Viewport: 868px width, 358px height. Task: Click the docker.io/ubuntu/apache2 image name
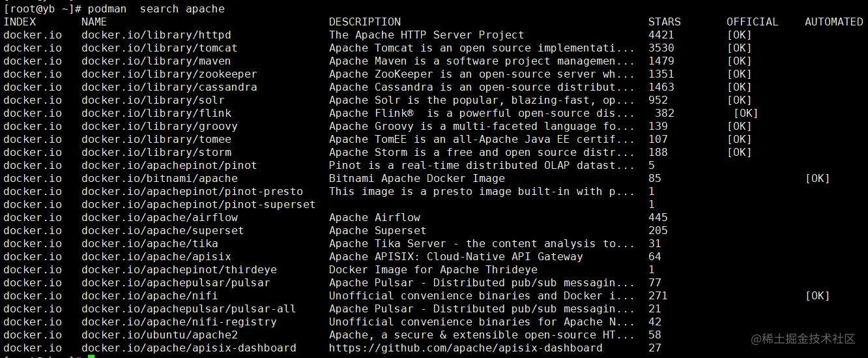(159, 335)
